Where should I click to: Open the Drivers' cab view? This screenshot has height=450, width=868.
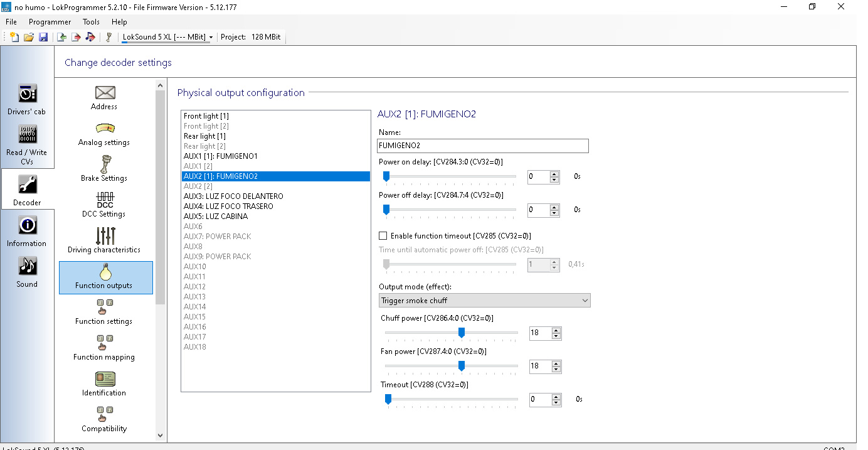coord(27,99)
